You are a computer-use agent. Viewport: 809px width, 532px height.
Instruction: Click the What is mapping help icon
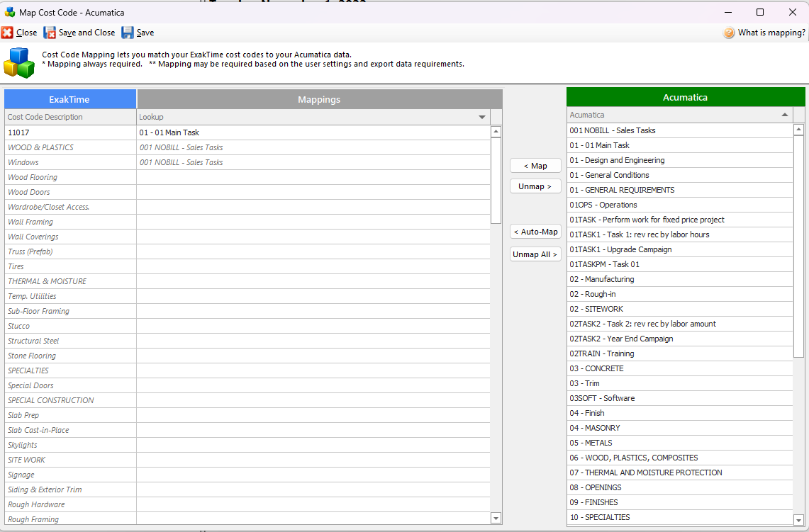click(x=728, y=33)
